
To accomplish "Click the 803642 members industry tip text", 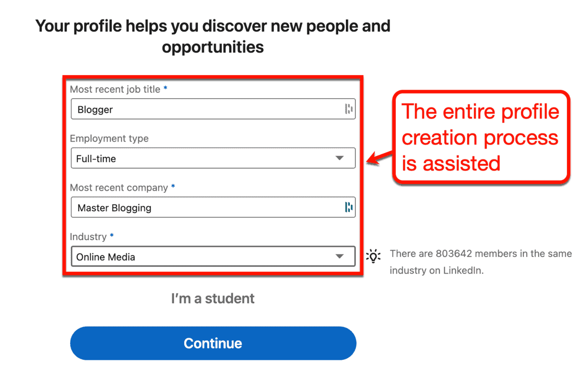I will pyautogui.click(x=481, y=262).
